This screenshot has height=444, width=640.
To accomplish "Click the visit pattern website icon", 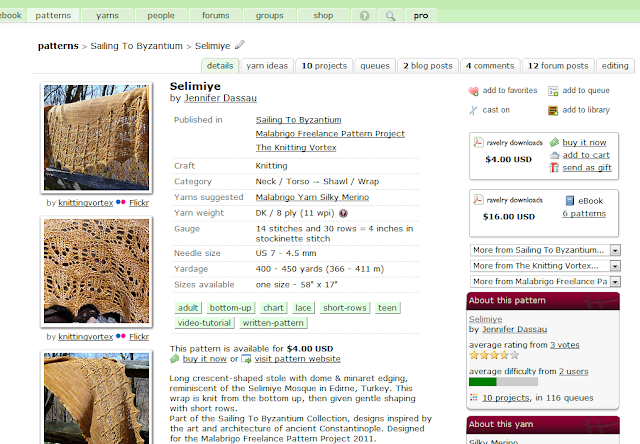I will (246, 359).
